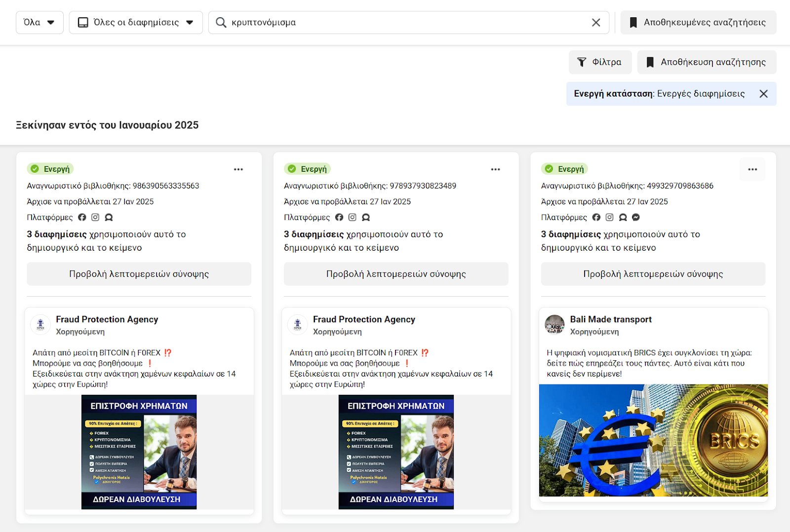Click 'Bali Made transport' profile avatar
Image resolution: width=790 pixels, height=532 pixels.
pos(554,325)
